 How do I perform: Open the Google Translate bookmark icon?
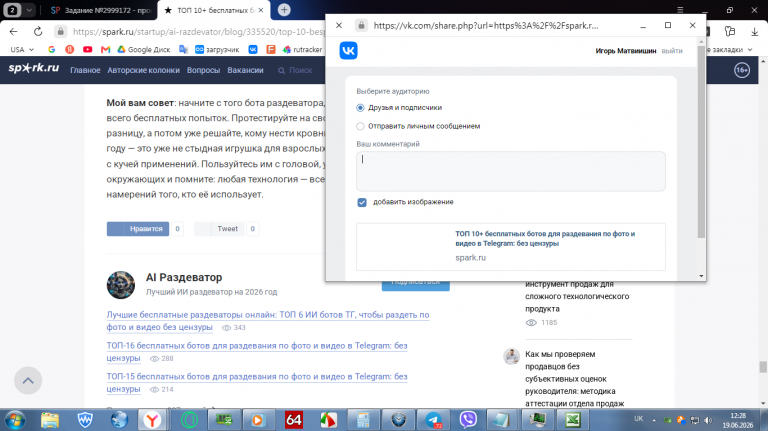click(x=184, y=49)
